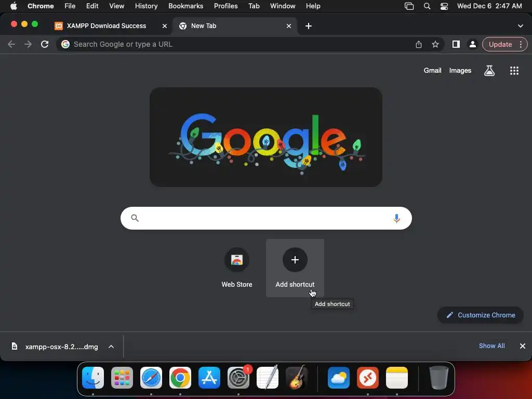
Task: Close the XAMPP Download Success tab
Action: [165, 26]
